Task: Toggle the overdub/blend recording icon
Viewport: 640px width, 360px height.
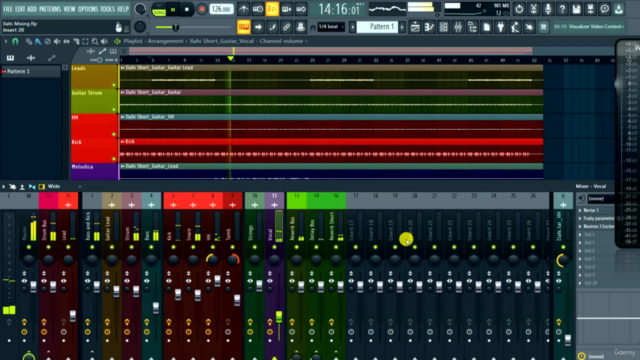Action: pyautogui.click(x=287, y=9)
